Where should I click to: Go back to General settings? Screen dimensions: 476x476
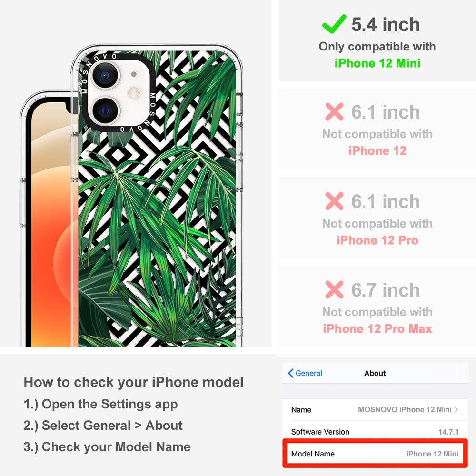tap(305, 373)
